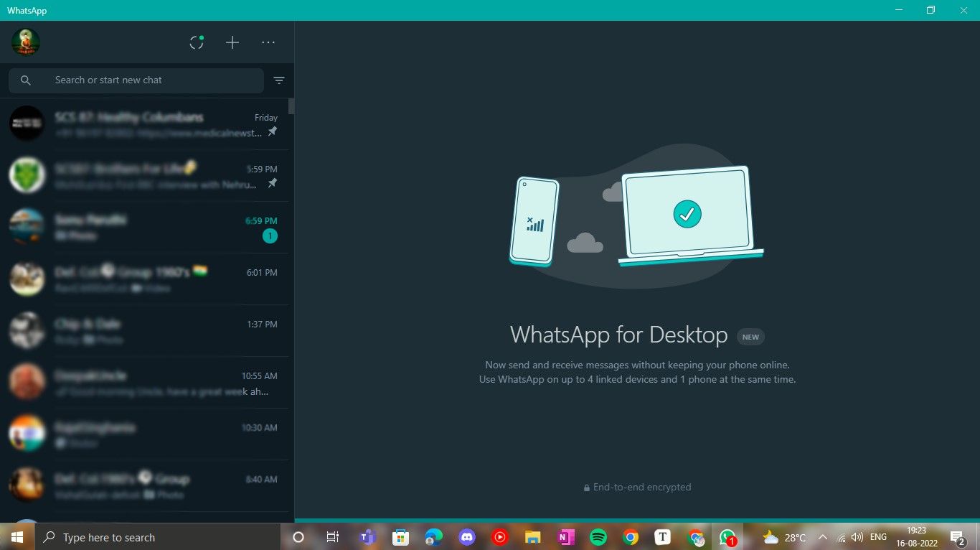
Task: Click the Task View taskbar button
Action: click(x=332, y=537)
